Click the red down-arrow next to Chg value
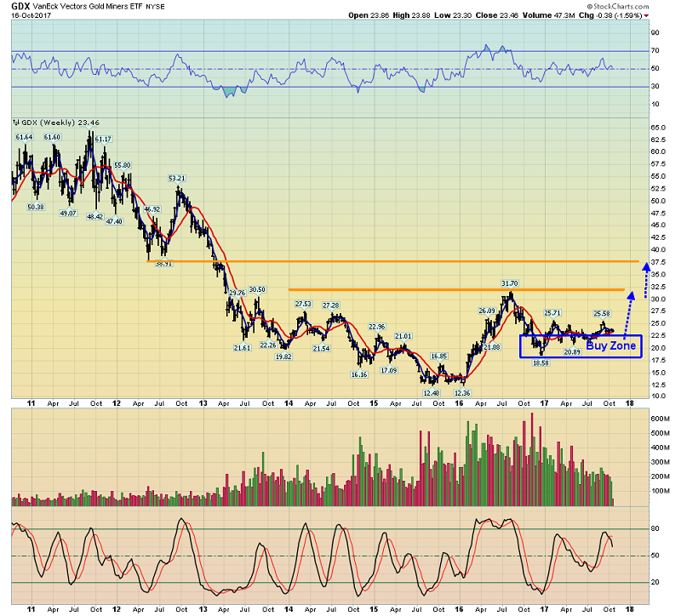 click(646, 15)
